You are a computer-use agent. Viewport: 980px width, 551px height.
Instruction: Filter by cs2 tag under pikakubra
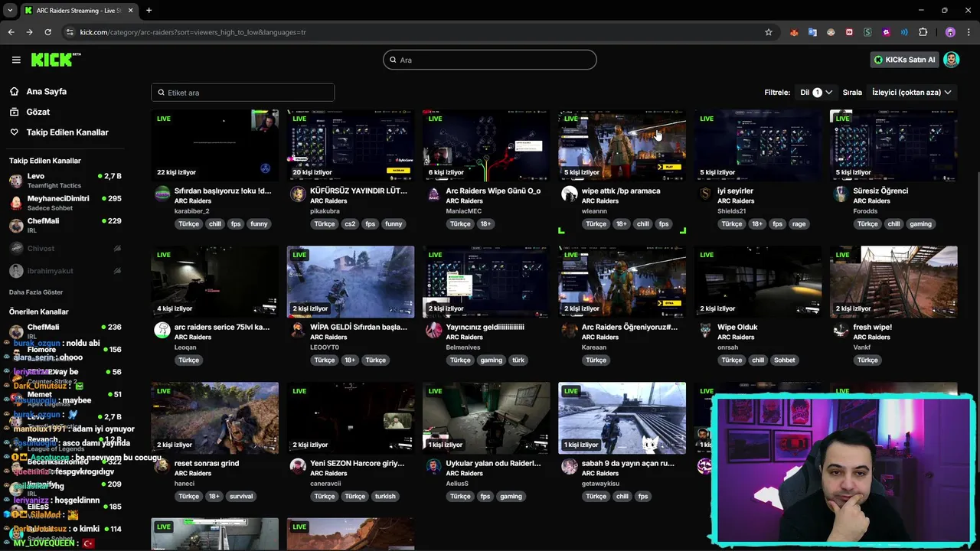[x=350, y=224]
